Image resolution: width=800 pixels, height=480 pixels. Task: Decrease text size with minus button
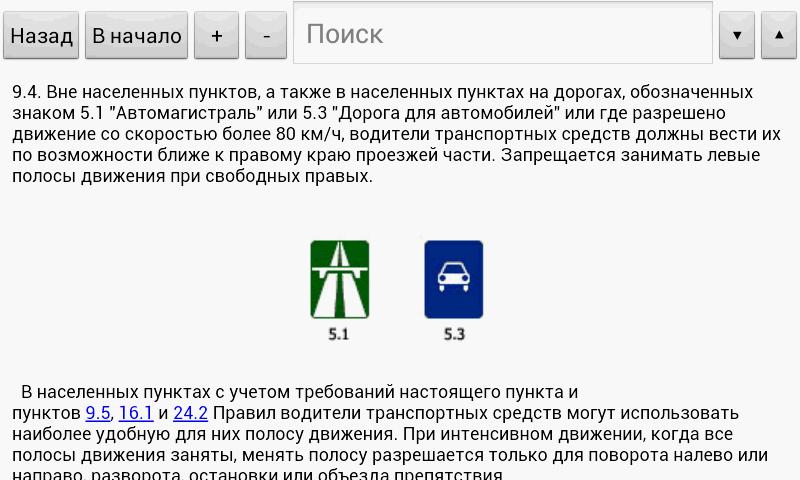(x=266, y=35)
